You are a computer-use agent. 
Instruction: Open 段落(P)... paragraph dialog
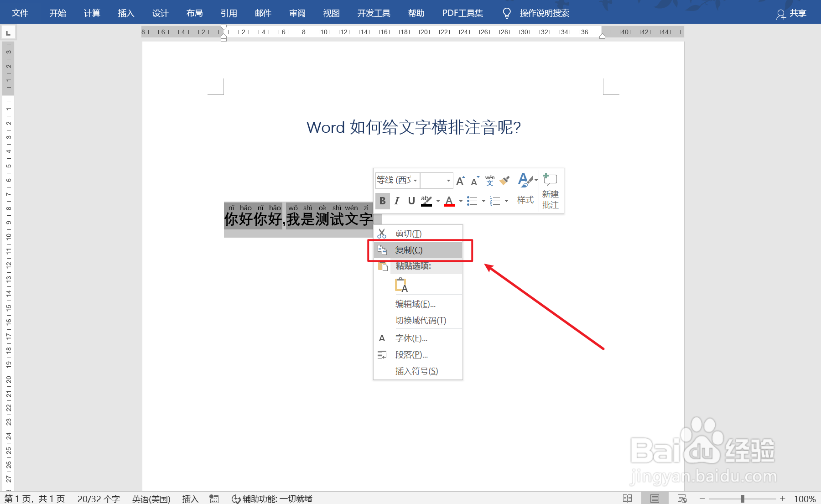418,354
